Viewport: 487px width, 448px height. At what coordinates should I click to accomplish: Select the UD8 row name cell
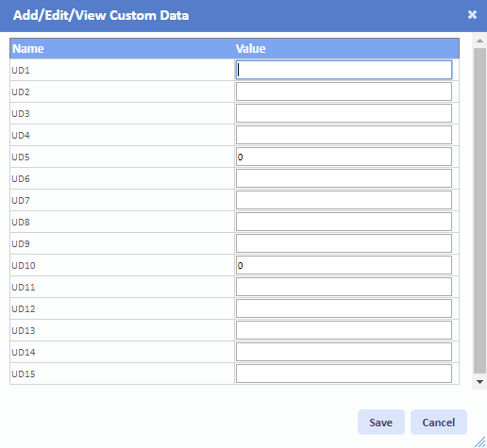click(x=122, y=222)
